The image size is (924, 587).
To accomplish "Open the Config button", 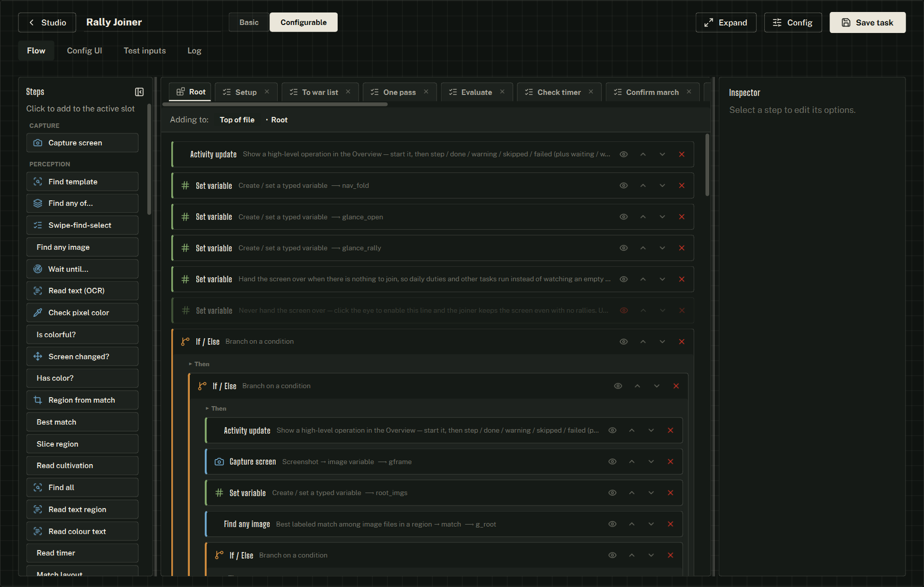I will point(793,22).
